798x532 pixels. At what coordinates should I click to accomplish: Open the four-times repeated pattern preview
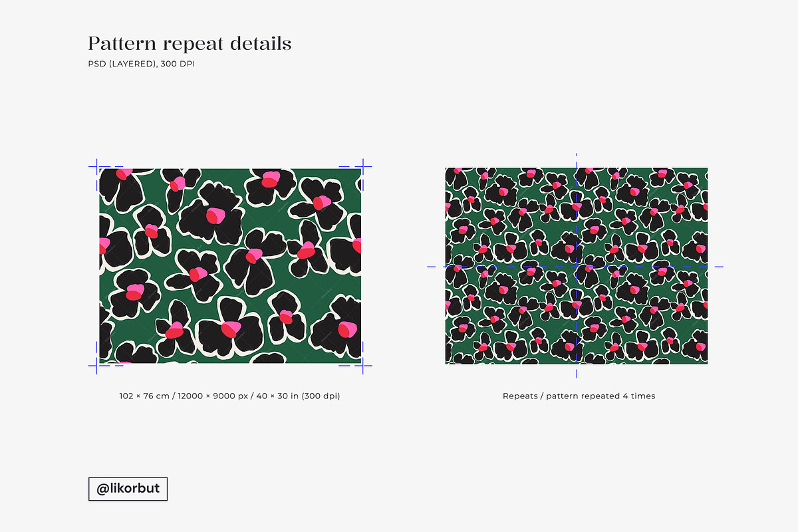click(x=577, y=266)
